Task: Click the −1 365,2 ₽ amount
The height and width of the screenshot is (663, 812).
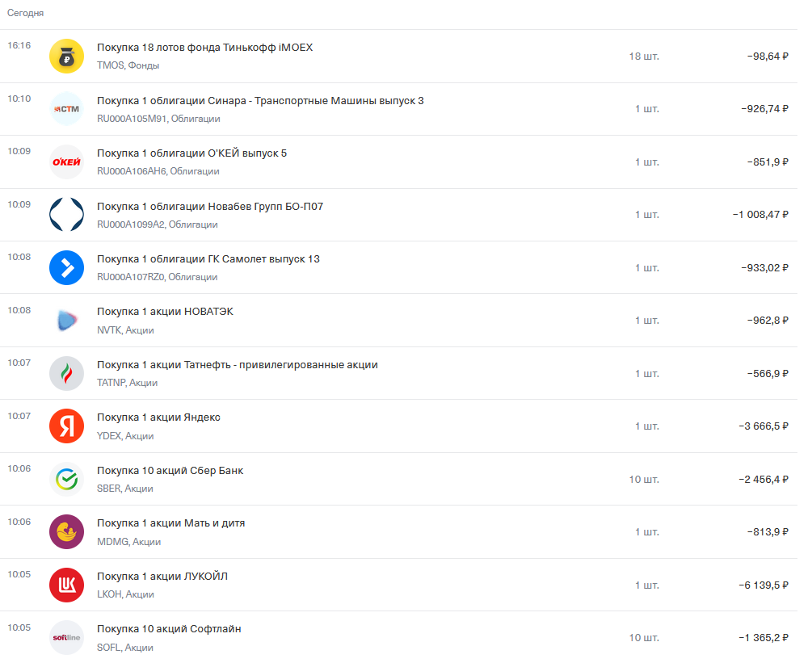Action: pos(764,638)
